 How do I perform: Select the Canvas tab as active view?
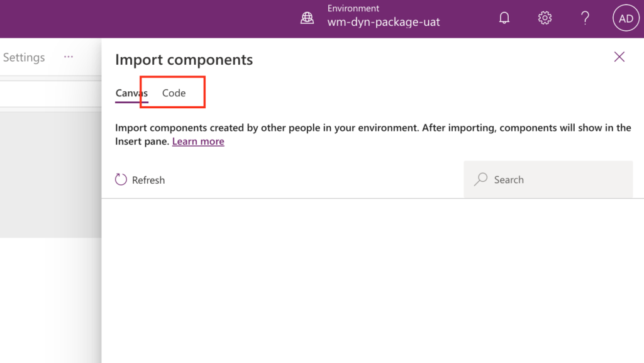click(x=130, y=92)
